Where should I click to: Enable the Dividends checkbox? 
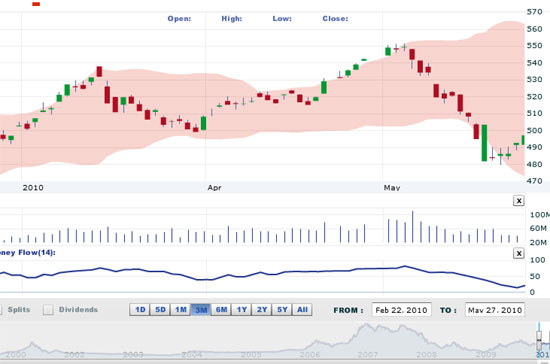click(48, 310)
